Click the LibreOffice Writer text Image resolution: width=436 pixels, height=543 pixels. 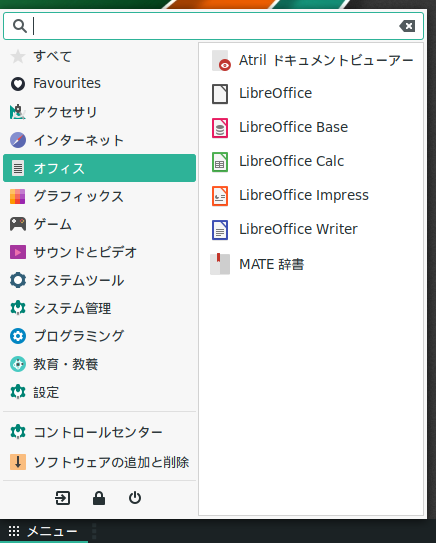(x=298, y=229)
